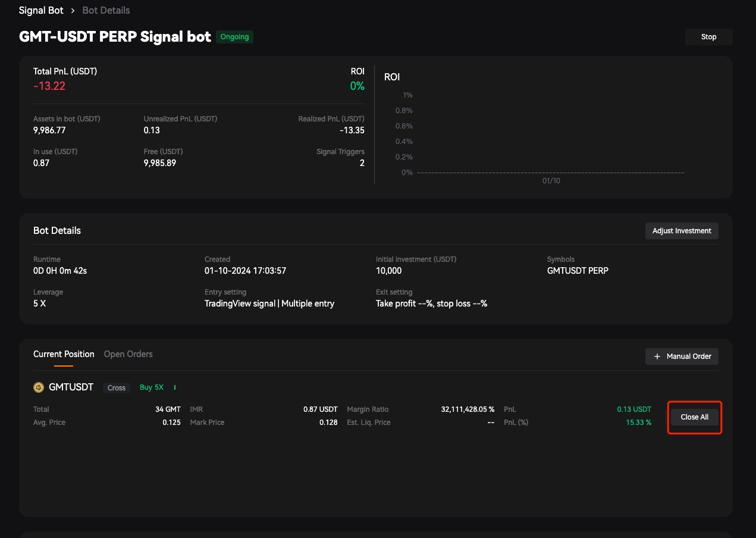Go back via the Signal Bot breadcrumb
Image resolution: width=756 pixels, height=538 pixels.
pyautogui.click(x=41, y=11)
